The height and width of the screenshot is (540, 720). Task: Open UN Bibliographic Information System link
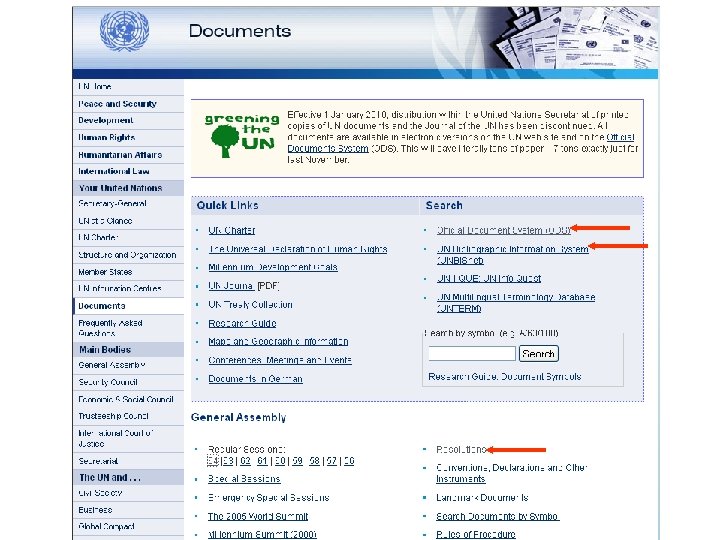(512, 255)
